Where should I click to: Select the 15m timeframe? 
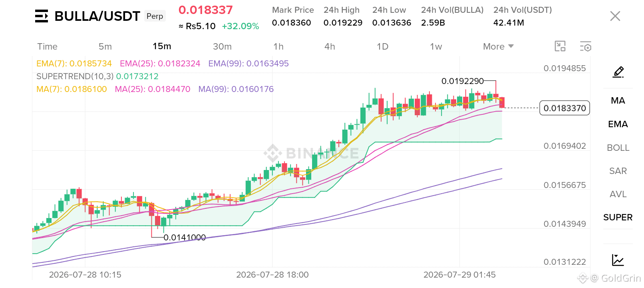point(162,46)
